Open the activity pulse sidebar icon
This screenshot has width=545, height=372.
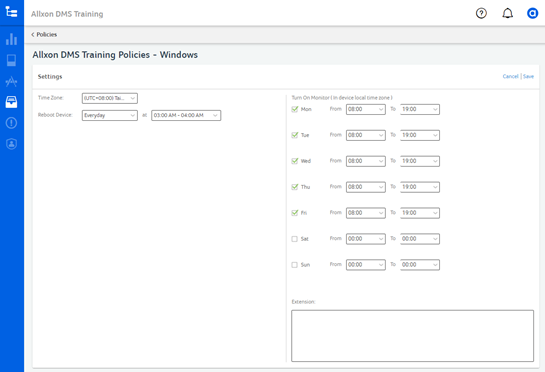pos(11,81)
